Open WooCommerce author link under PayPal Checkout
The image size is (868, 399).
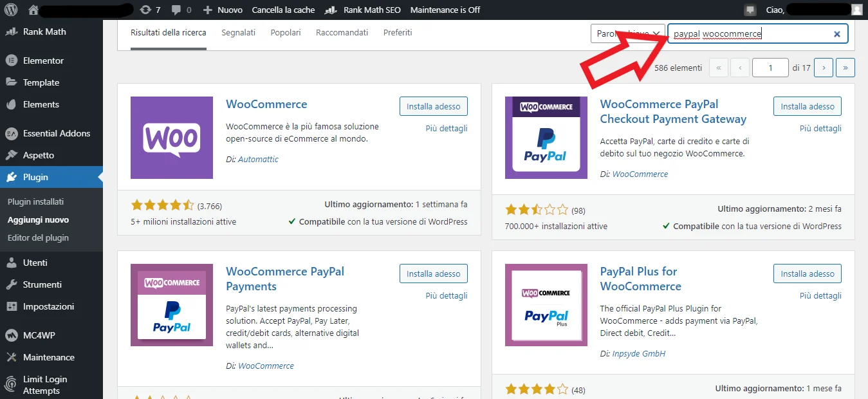(x=640, y=174)
